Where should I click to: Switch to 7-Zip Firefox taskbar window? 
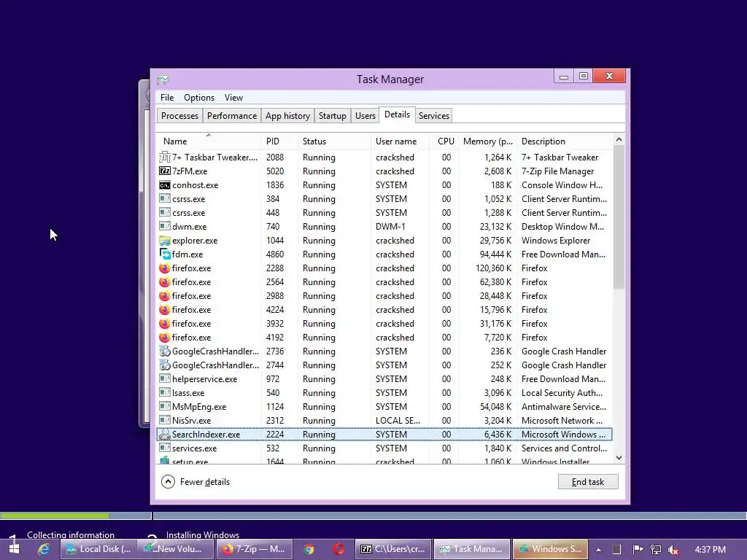point(253,549)
